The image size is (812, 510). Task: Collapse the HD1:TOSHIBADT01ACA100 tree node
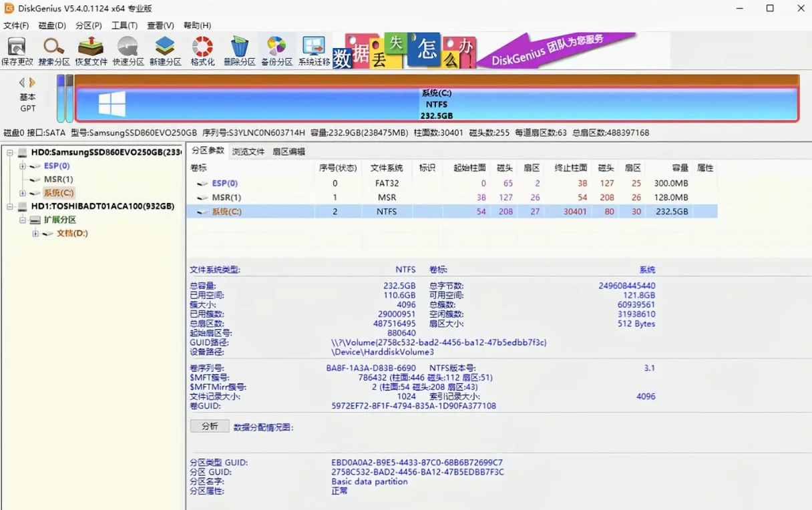coord(10,207)
